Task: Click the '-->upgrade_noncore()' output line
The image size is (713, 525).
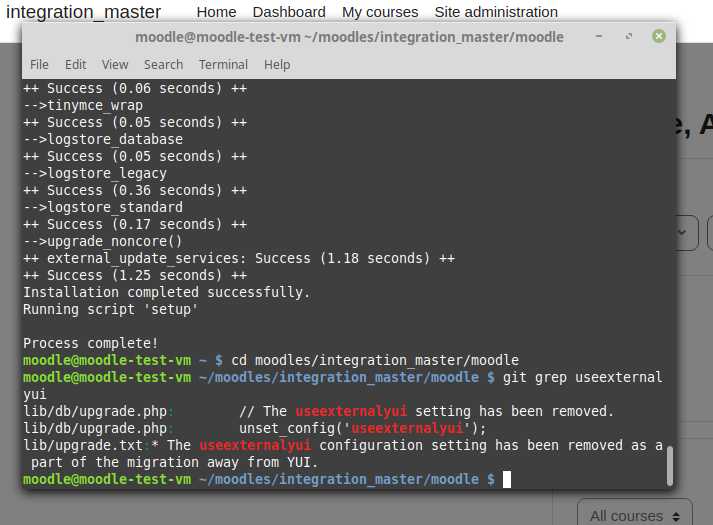Action: [103, 241]
